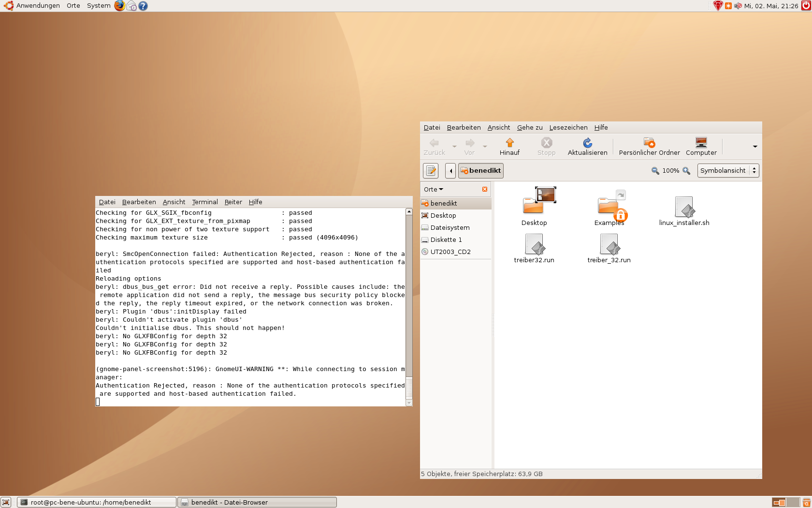The height and width of the screenshot is (508, 812).
Task: Select the treiber_32.run file icon
Action: pos(609,249)
